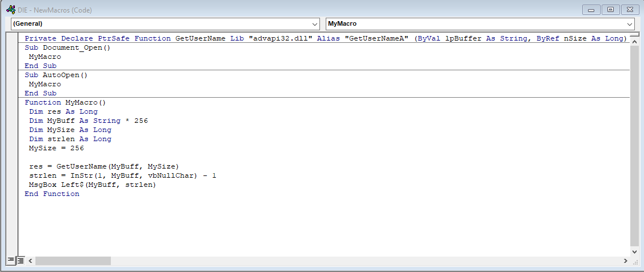The height and width of the screenshot is (272, 644).
Task: Switch to Procedure View button
Action: coord(11,261)
